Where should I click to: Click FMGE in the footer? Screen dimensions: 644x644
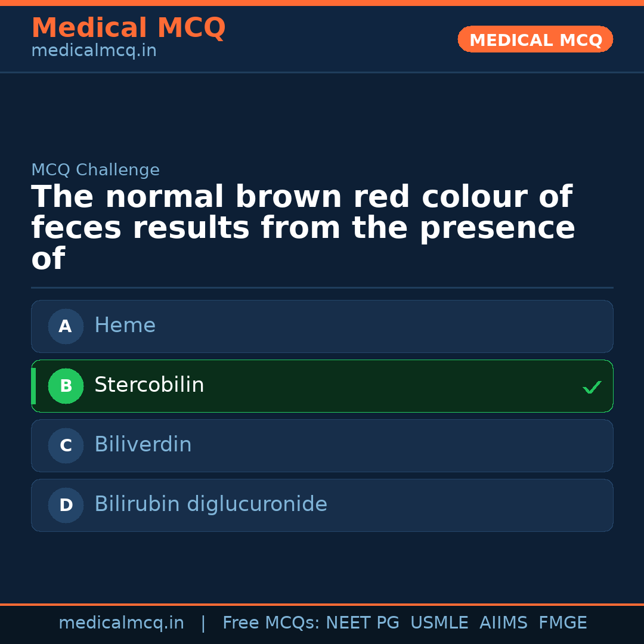tap(562, 623)
